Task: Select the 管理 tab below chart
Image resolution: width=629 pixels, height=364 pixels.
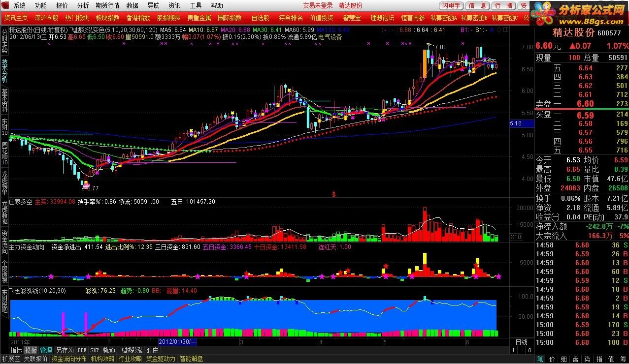Action: click(46, 350)
